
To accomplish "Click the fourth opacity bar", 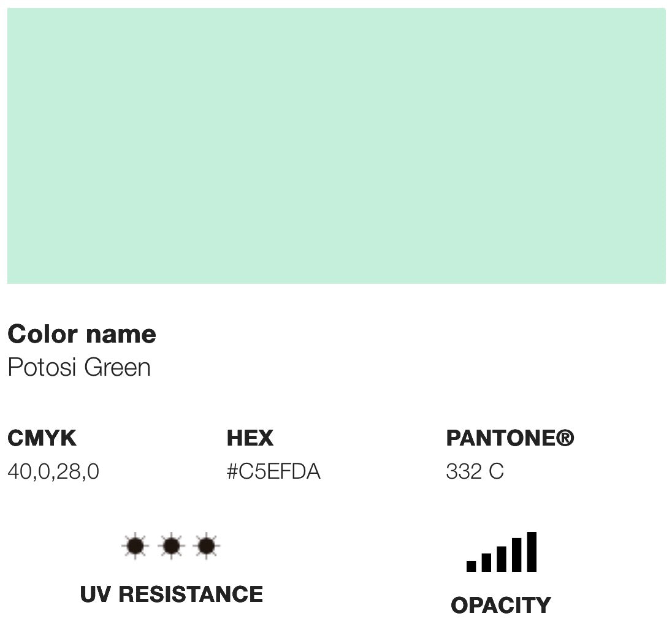I will click(x=517, y=555).
